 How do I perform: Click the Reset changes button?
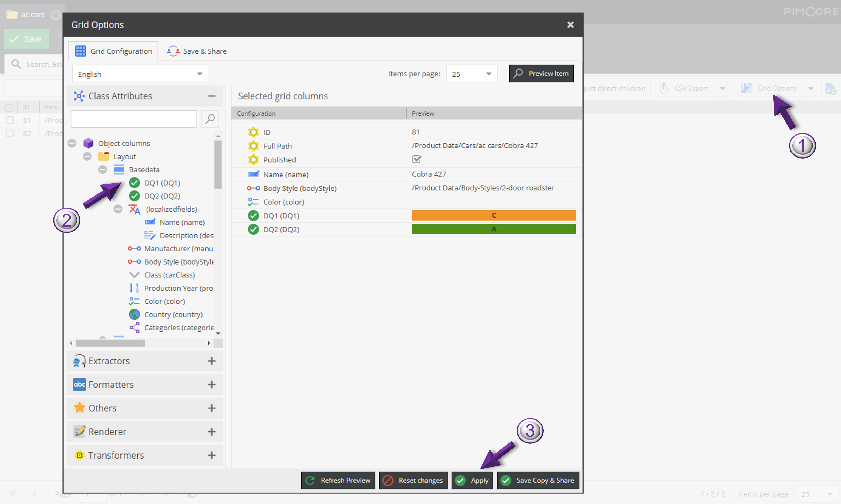[413, 480]
